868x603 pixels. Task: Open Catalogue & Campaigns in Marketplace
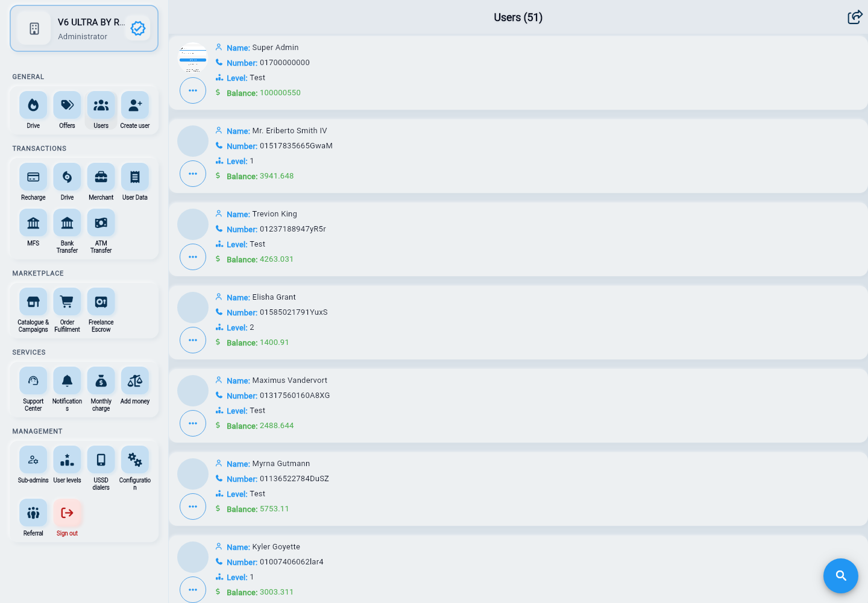33,302
